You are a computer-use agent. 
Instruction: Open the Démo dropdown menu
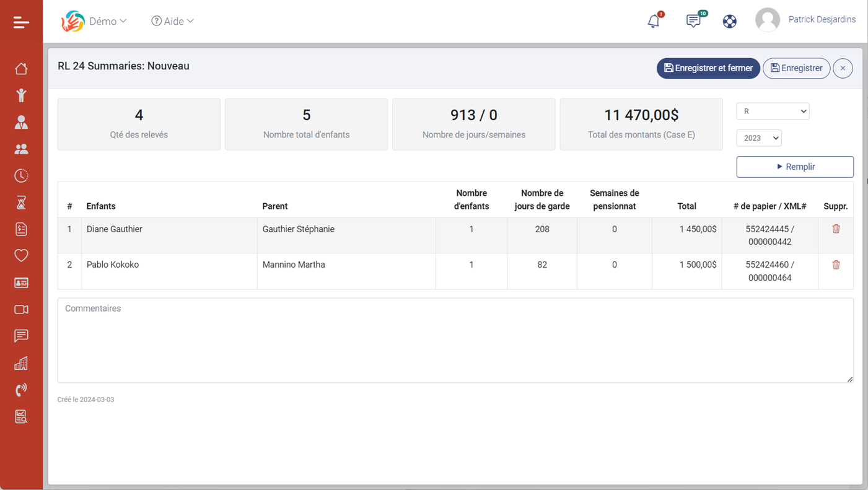pos(108,21)
